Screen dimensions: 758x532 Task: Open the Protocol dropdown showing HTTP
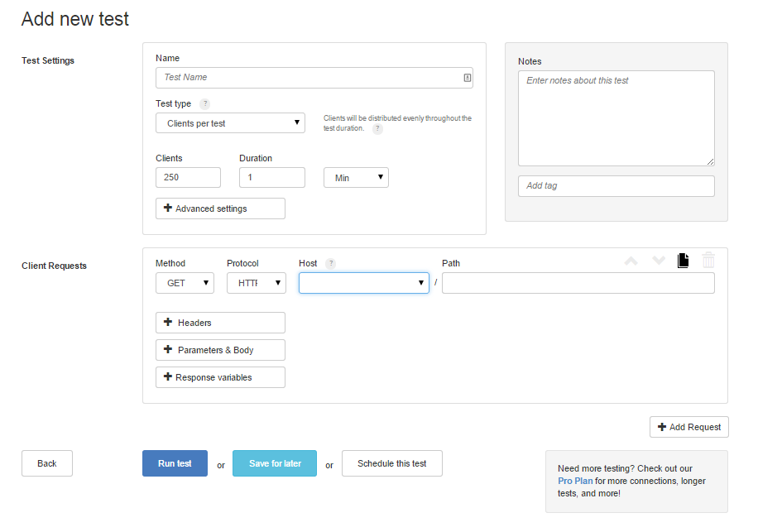[256, 282]
